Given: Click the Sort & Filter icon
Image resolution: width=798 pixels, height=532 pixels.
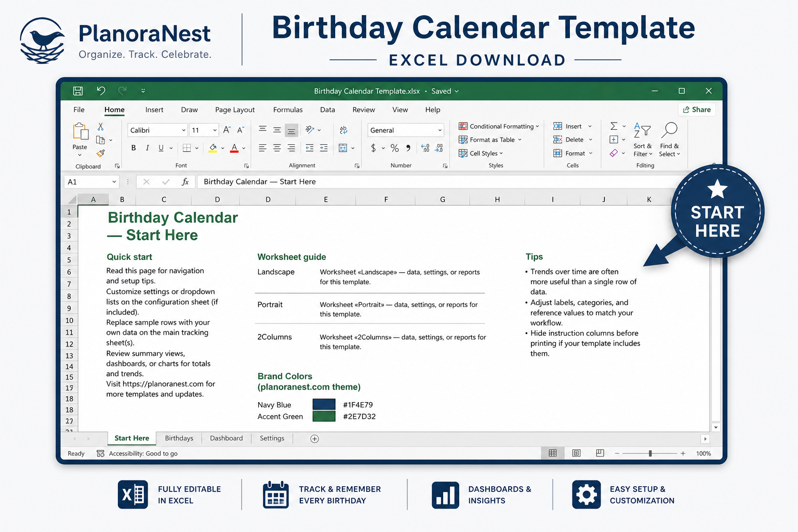Looking at the screenshot, I should [642, 130].
